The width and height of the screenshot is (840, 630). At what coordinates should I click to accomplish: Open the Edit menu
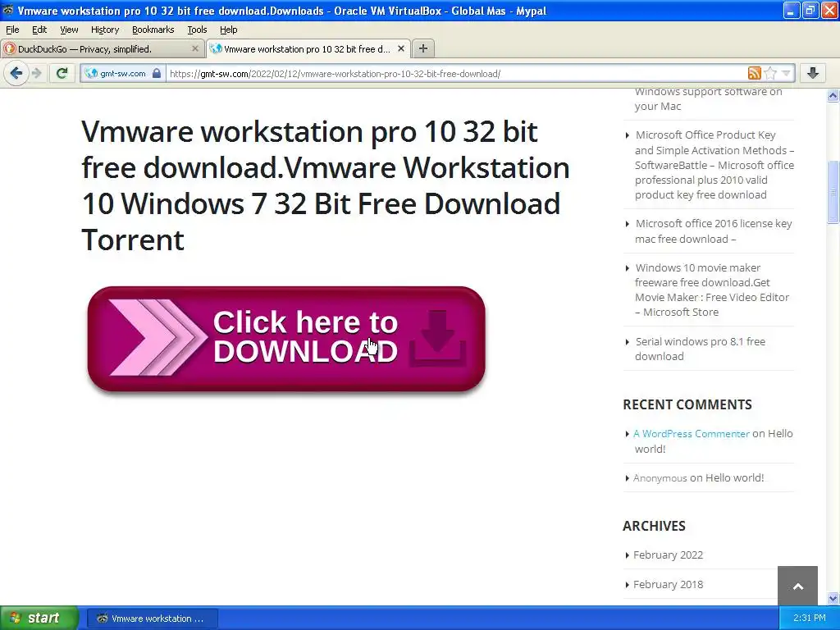(39, 30)
